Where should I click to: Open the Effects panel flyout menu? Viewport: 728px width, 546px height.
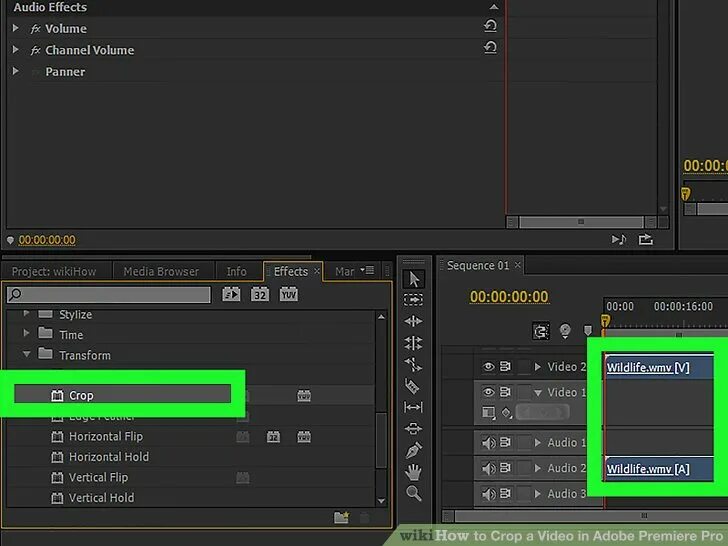coord(367,270)
